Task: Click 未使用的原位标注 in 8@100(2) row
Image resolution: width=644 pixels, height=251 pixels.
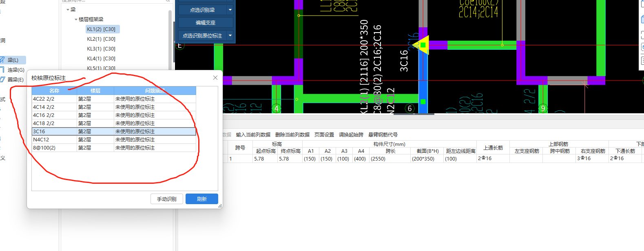Action: [155, 148]
